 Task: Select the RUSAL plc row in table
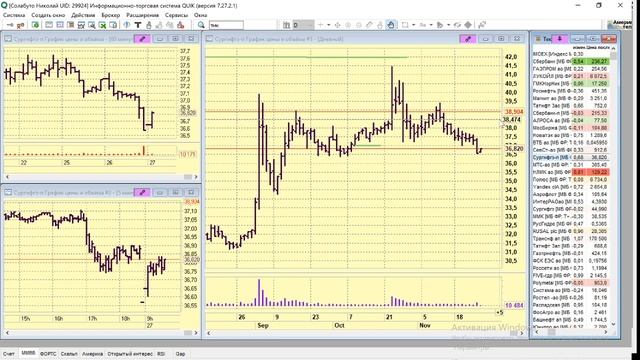571,231
